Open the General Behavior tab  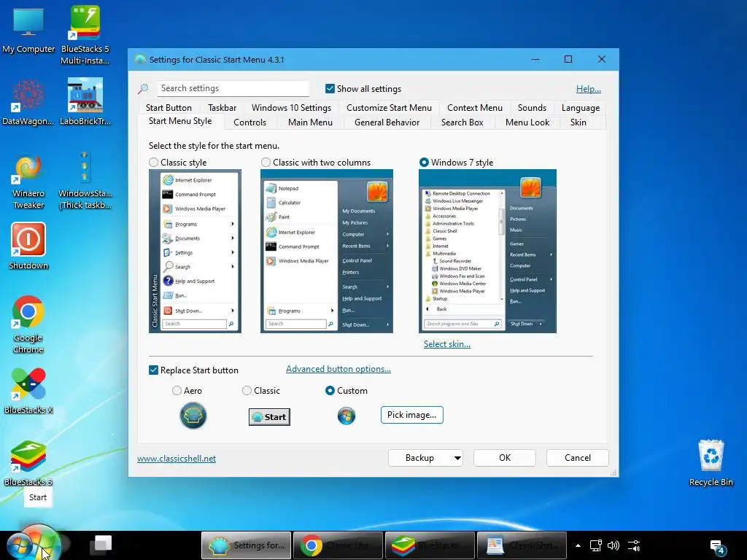click(x=387, y=122)
